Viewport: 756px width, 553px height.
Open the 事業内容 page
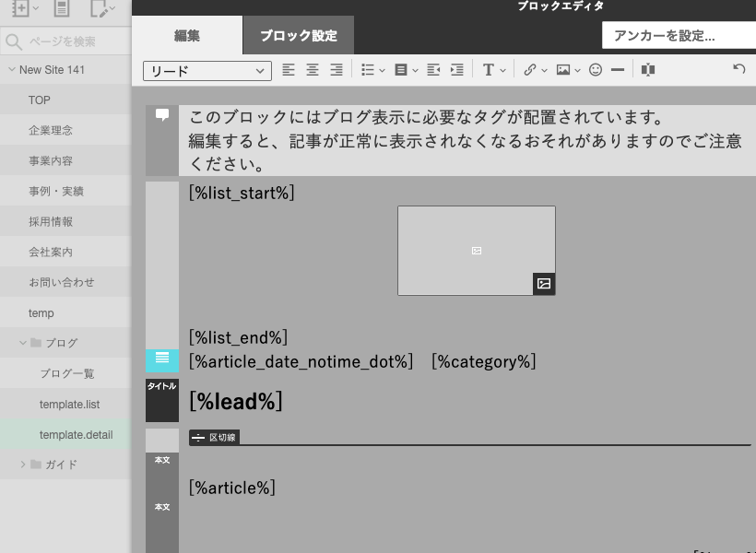pyautogui.click(x=65, y=160)
